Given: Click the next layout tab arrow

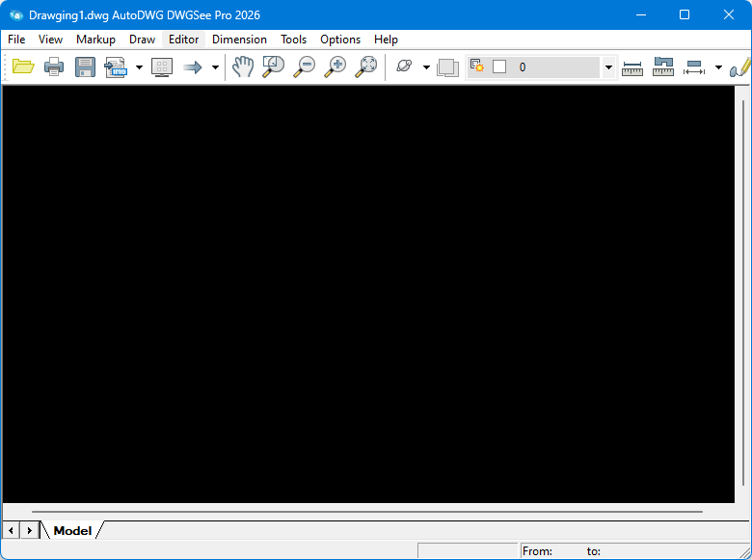Looking at the screenshot, I should pos(30,530).
